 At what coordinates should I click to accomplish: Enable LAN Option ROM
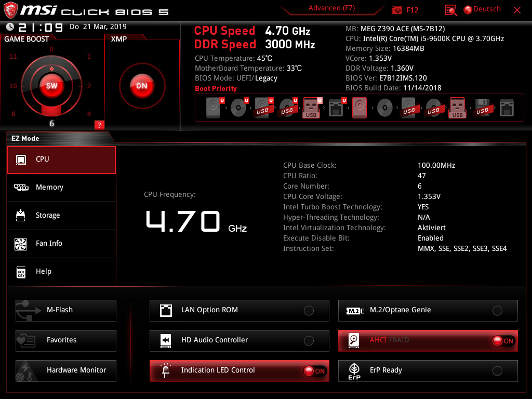(239, 311)
